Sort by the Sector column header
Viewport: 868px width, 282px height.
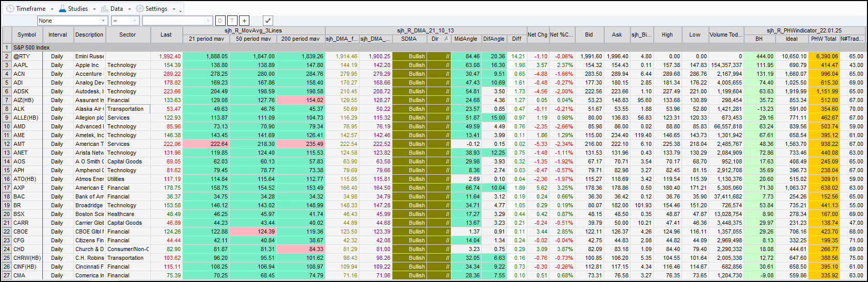click(x=128, y=35)
